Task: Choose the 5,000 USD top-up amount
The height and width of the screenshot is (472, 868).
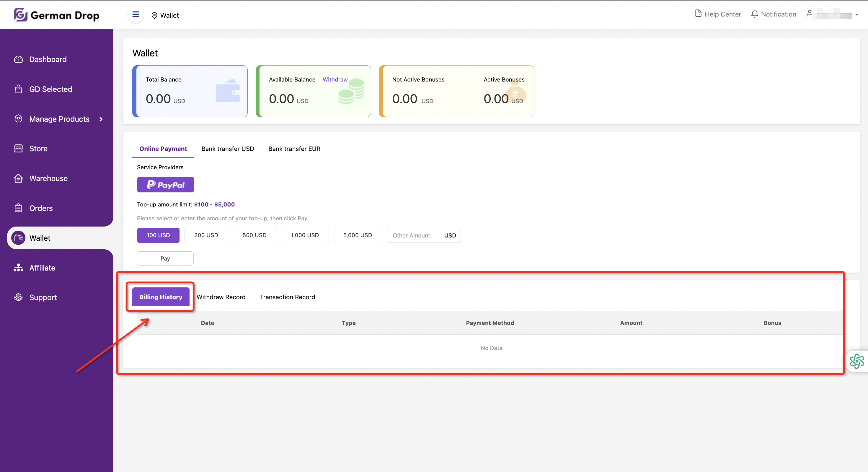Action: click(x=357, y=235)
